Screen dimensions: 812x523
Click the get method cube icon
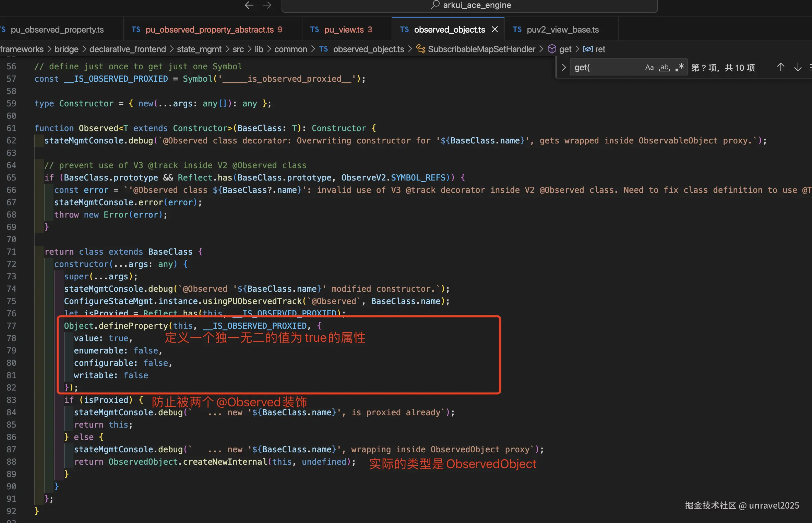[552, 49]
